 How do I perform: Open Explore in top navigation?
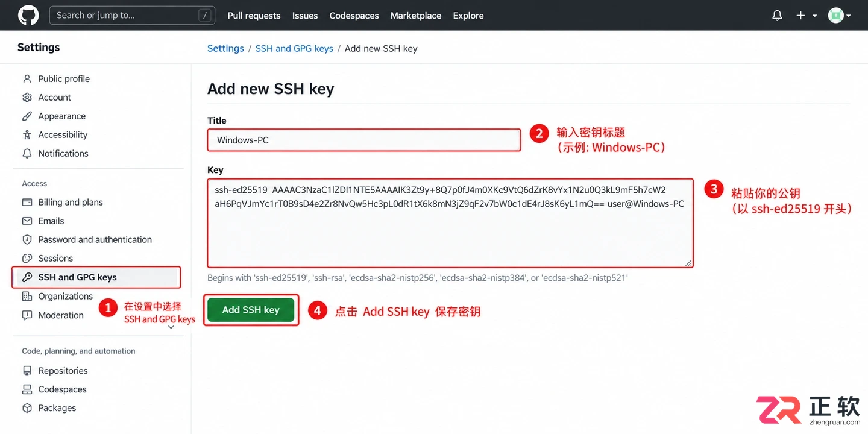click(468, 16)
